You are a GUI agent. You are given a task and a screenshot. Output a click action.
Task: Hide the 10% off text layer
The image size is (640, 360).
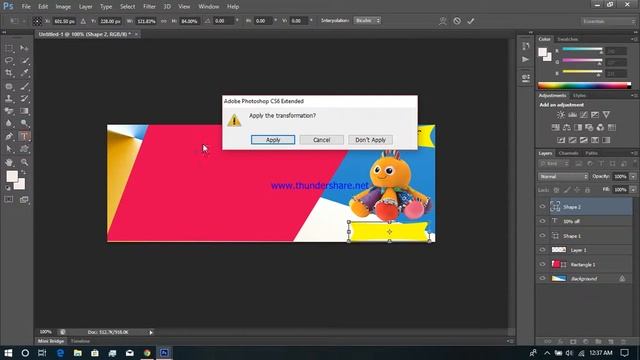pos(542,221)
